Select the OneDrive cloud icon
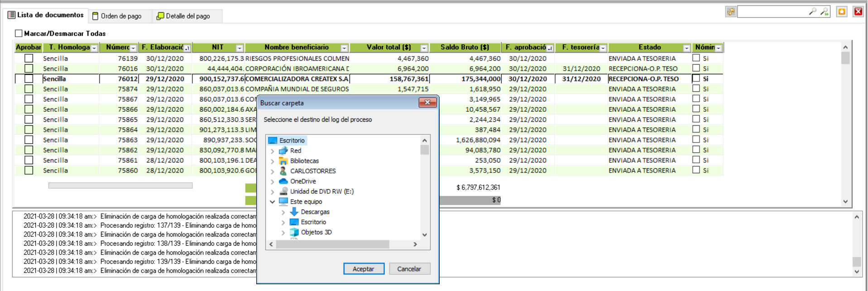The width and height of the screenshot is (868, 291). click(283, 181)
